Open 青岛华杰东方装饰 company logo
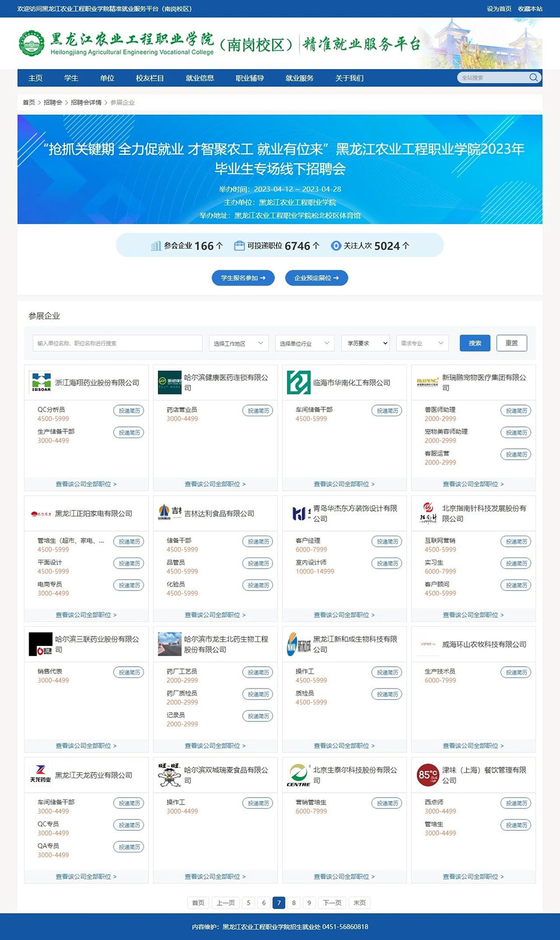The image size is (560, 940). click(301, 513)
